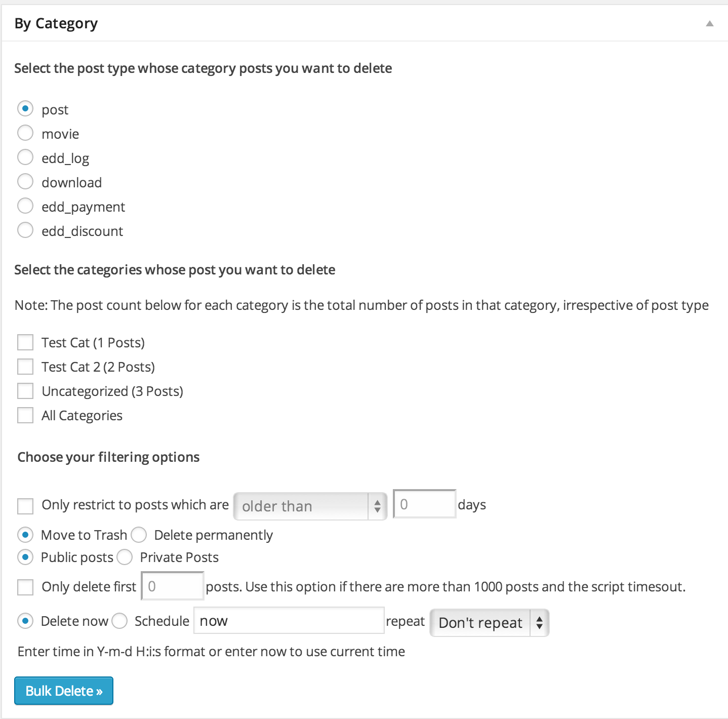
Task: Check the Test Cat (1 Posts) box
Action: (x=25, y=342)
